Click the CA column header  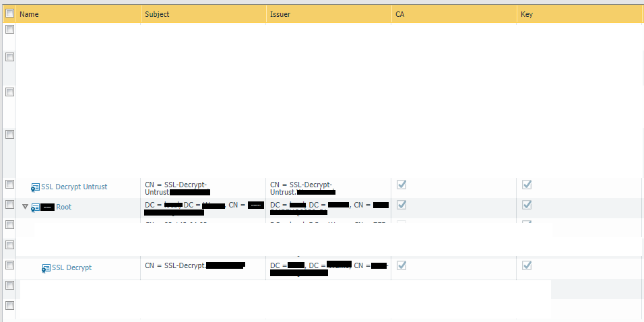[x=454, y=14]
